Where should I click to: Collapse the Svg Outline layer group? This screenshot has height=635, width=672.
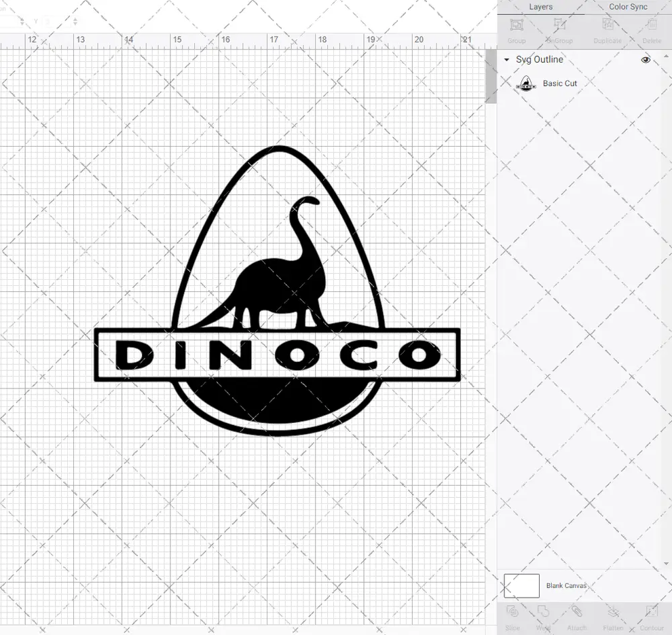tap(506, 59)
